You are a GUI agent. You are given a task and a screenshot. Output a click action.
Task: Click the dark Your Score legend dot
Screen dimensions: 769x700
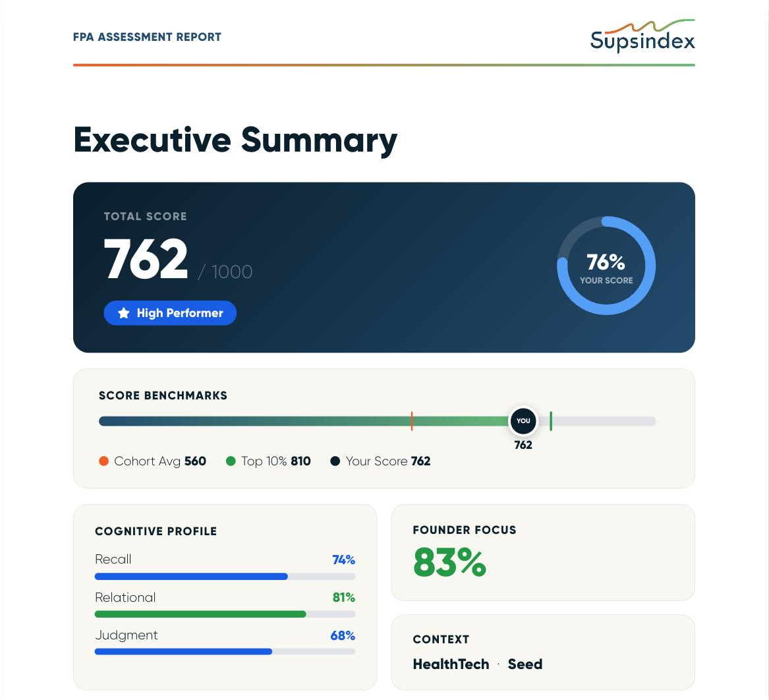[x=335, y=461]
